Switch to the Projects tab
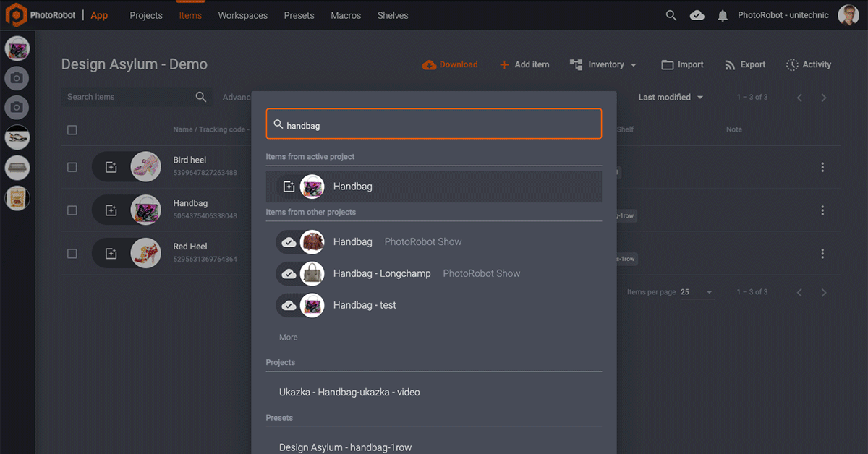868x454 pixels. pos(145,14)
